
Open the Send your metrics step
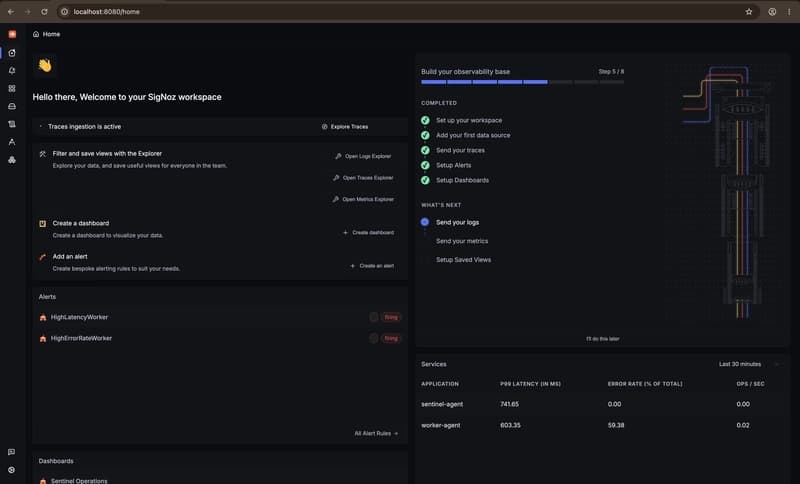coord(462,241)
